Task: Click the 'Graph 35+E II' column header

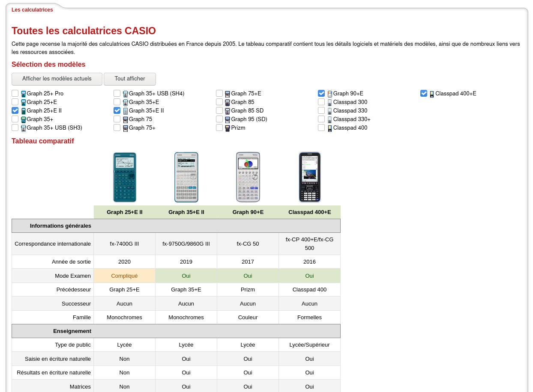Action: click(186, 212)
